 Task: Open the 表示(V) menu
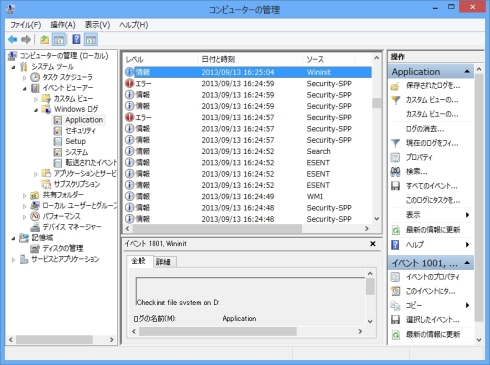coord(97,25)
